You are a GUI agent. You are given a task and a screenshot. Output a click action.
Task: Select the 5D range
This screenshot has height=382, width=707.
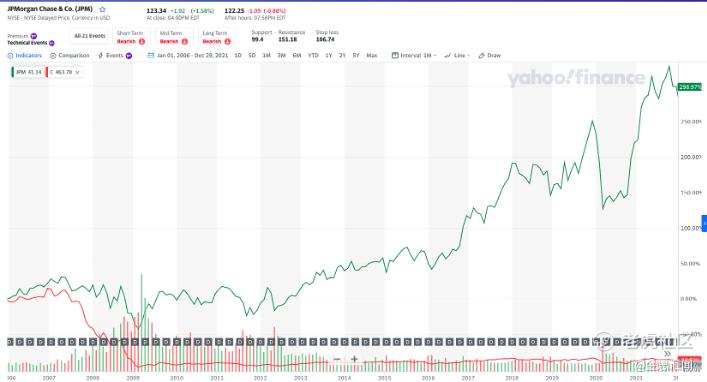point(252,55)
